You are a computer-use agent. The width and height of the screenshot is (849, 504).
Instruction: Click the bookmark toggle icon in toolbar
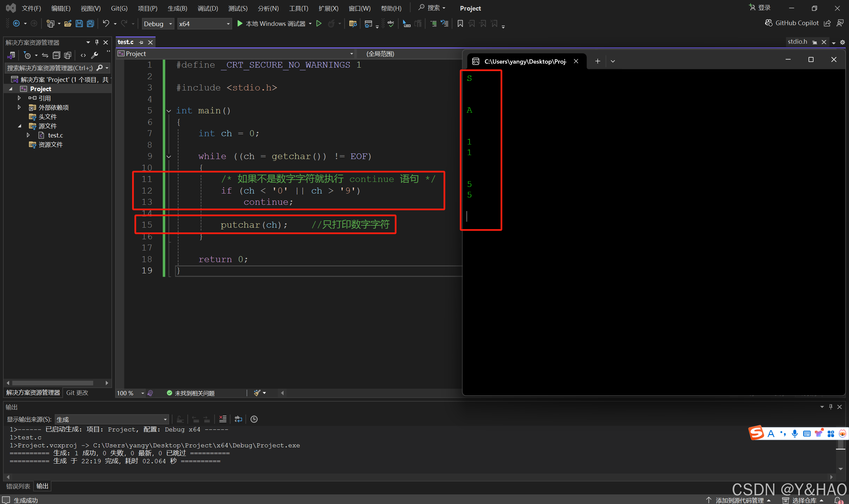460,24
